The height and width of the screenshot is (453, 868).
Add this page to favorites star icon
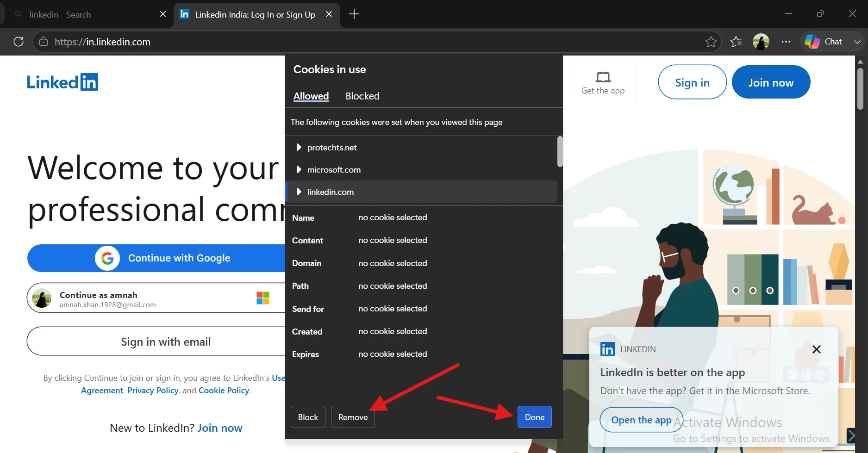(x=711, y=42)
